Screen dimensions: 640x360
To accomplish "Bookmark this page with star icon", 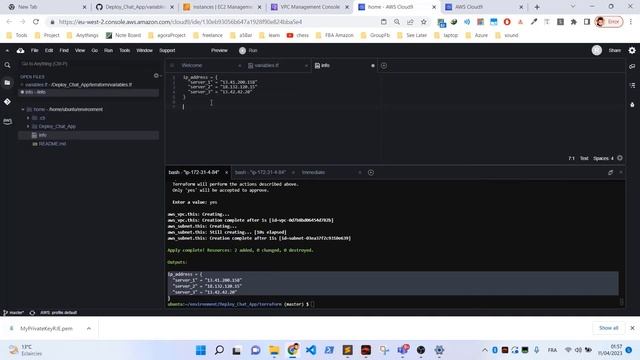I will (x=424, y=22).
